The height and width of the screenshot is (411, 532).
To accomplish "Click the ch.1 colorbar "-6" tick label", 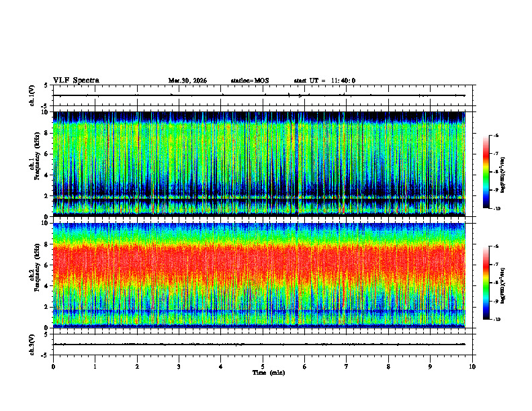I will tap(496, 135).
